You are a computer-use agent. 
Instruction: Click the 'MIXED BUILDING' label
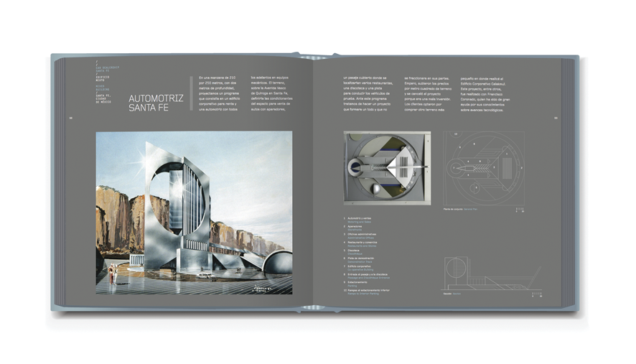pyautogui.click(x=103, y=88)
